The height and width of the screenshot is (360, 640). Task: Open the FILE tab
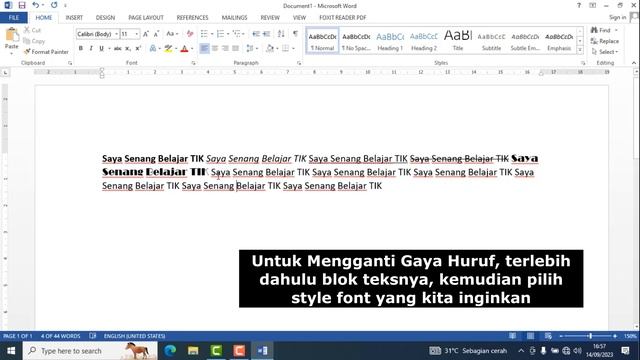tap(13, 18)
